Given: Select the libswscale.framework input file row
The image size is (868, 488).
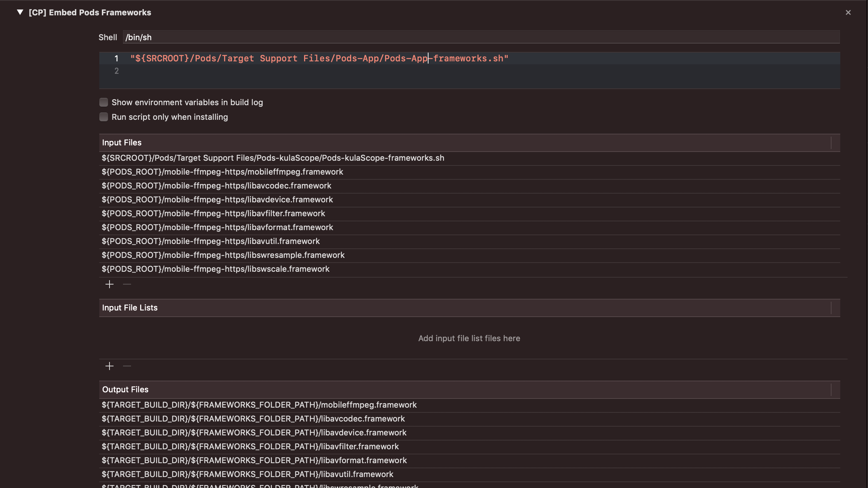Looking at the screenshot, I should [x=215, y=269].
